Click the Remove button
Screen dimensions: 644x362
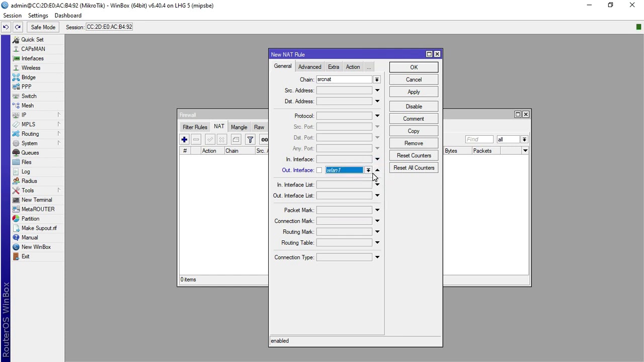tap(414, 143)
